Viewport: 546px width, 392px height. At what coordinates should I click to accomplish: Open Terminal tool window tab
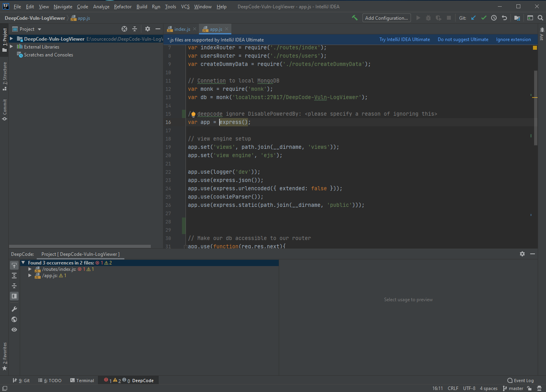[82, 381]
